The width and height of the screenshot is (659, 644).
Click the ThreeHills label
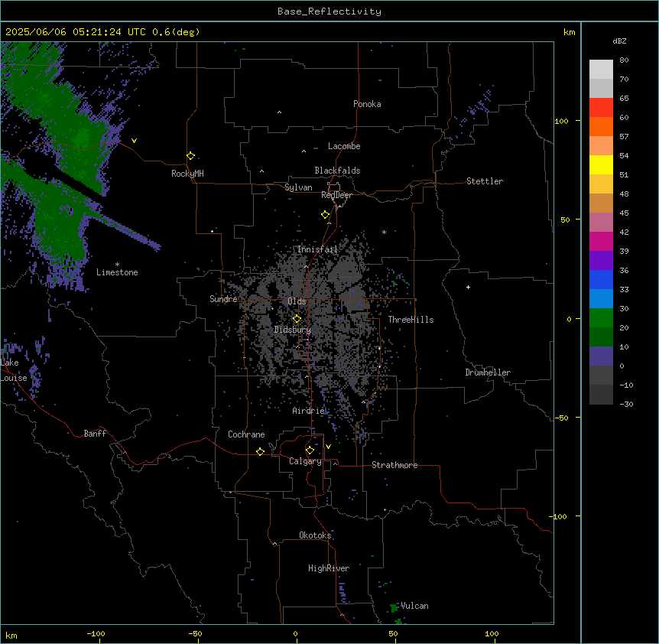pyautogui.click(x=411, y=320)
